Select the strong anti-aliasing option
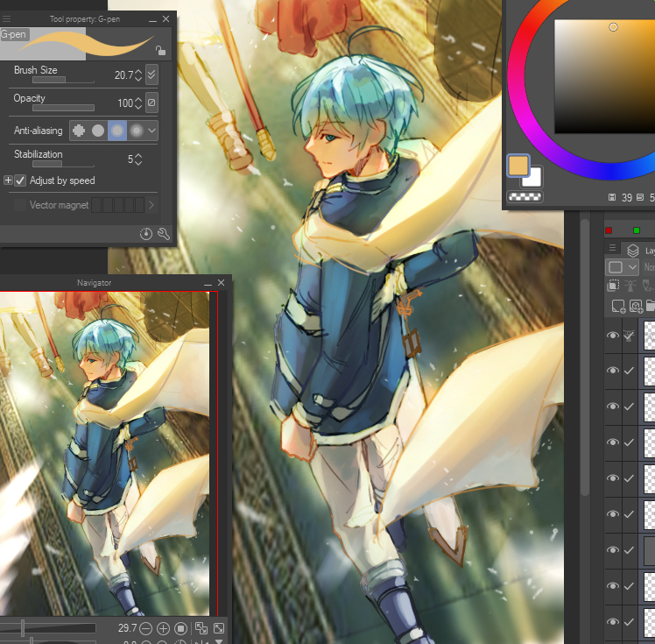The height and width of the screenshot is (644, 655). 137,131
